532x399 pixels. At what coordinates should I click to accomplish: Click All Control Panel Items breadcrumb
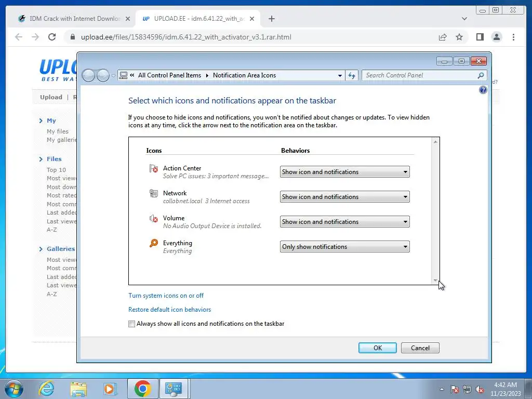tap(169, 75)
